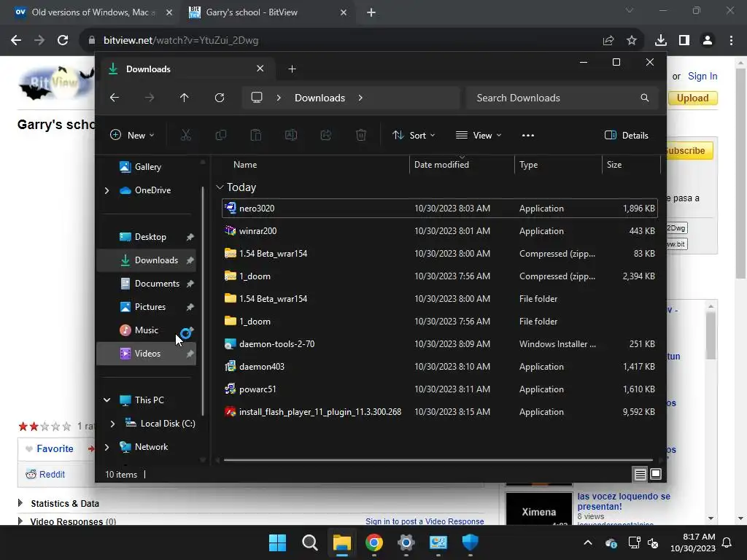Expand Statistics & Data section on BitView
The height and width of the screenshot is (560, 747).
tap(20, 503)
